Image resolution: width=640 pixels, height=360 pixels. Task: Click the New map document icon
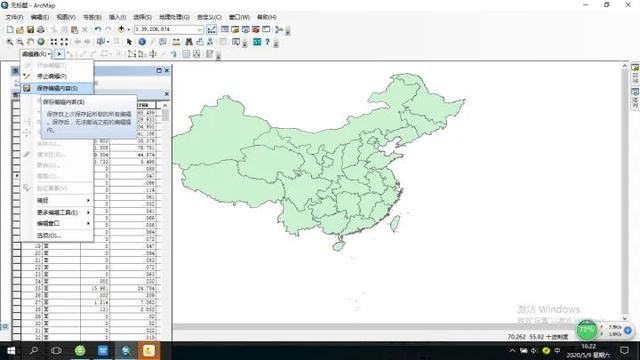click(x=10, y=29)
